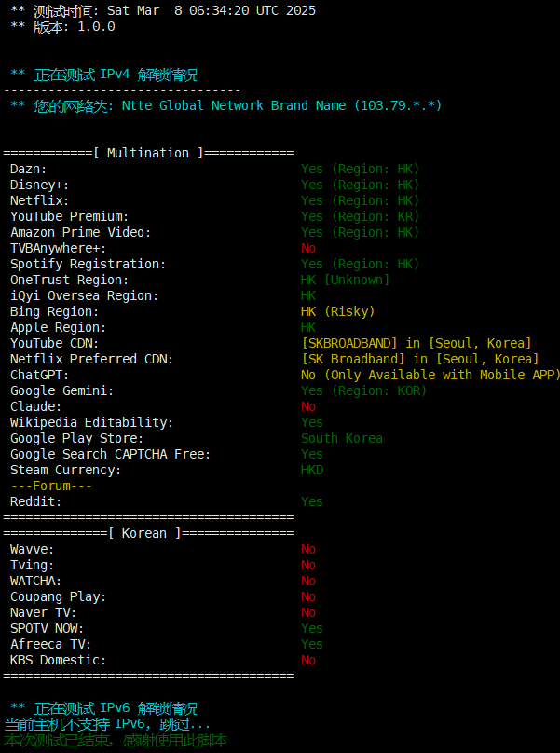Click the 'Google Play Store:' label
The height and width of the screenshot is (753, 560).
coord(76,438)
